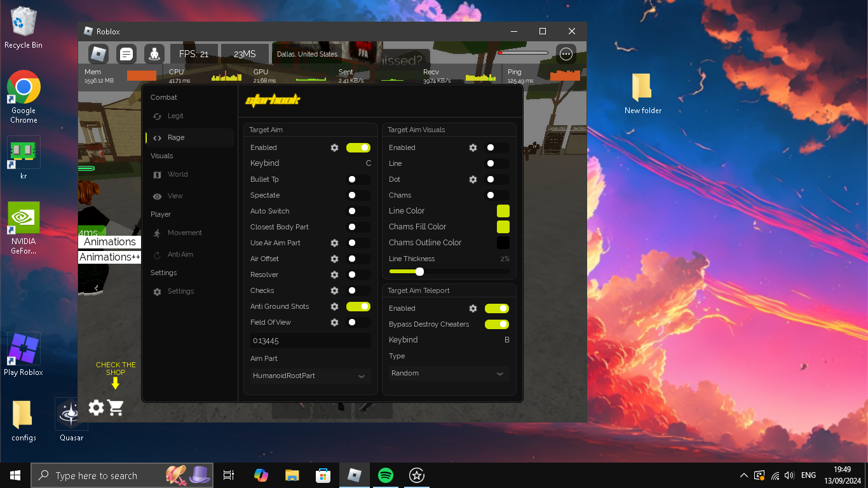
Task: Pick the Chams Outline Color swatch
Action: (x=503, y=243)
